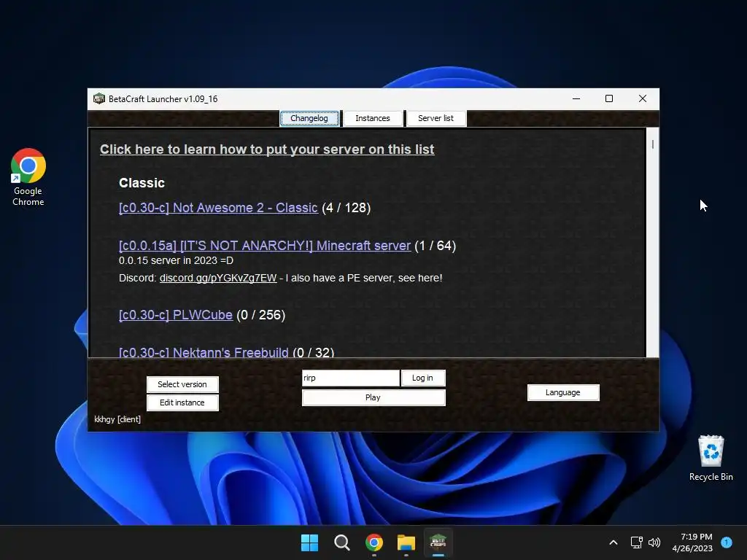The image size is (747, 560).
Task: Open Not Awesome 2 - Classic server link
Action: pyautogui.click(x=218, y=208)
